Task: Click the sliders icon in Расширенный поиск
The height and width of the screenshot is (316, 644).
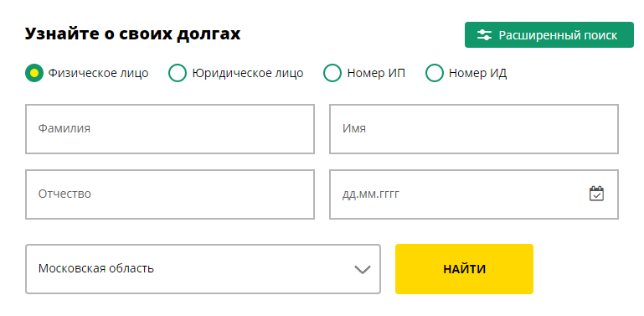Action: click(484, 35)
